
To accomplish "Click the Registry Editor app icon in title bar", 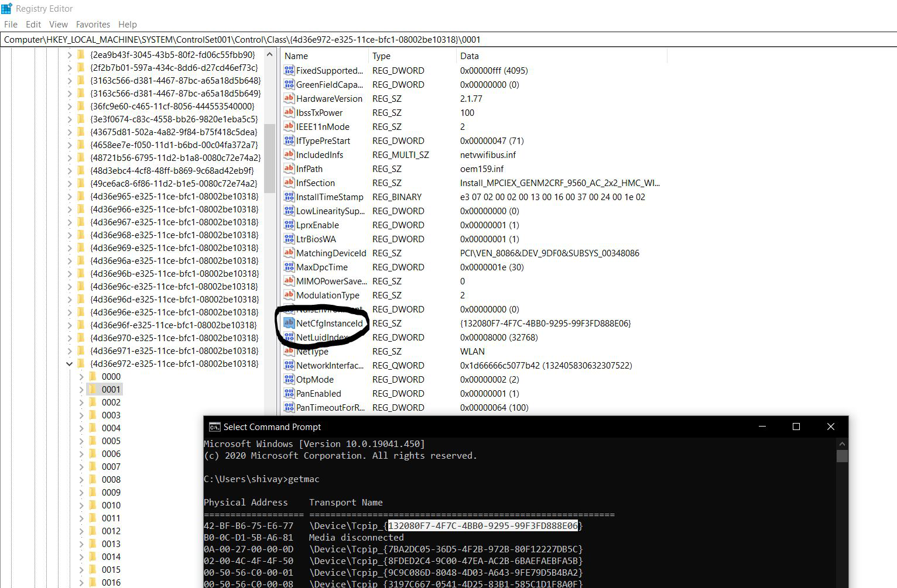I will 7,9.
